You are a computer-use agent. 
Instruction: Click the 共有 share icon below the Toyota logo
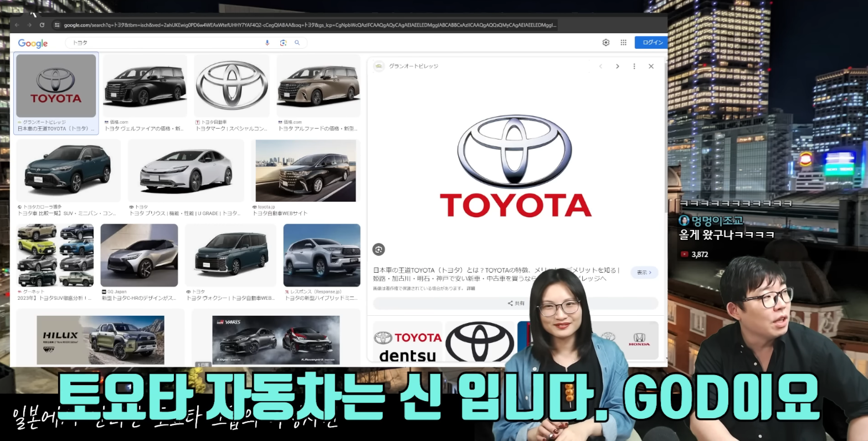(x=516, y=303)
